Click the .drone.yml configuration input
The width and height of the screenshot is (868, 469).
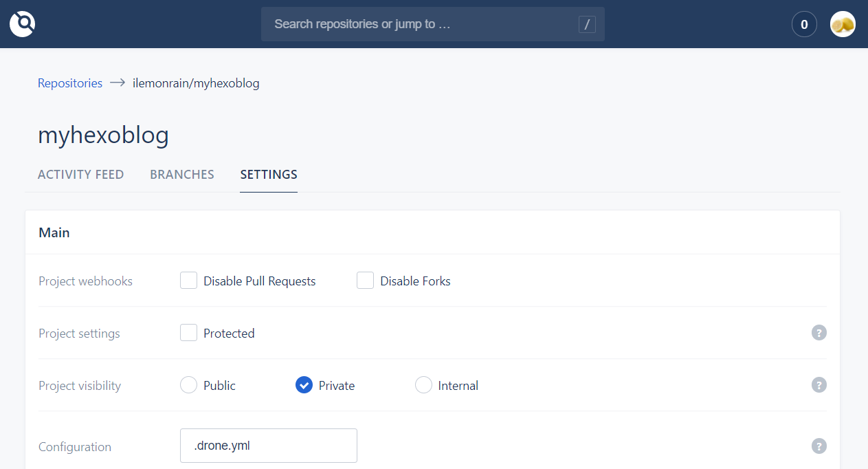point(268,446)
